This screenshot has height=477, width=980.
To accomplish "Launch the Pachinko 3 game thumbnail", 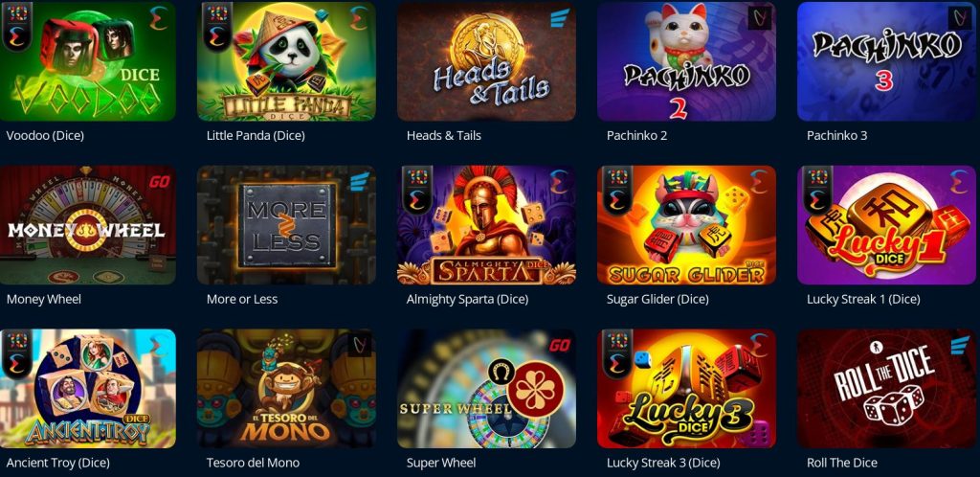I will (886, 61).
